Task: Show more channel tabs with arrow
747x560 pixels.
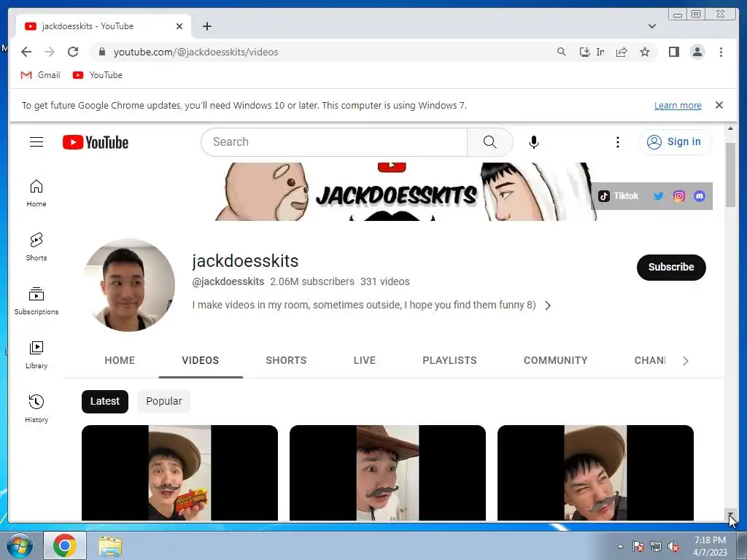Action: (686, 361)
